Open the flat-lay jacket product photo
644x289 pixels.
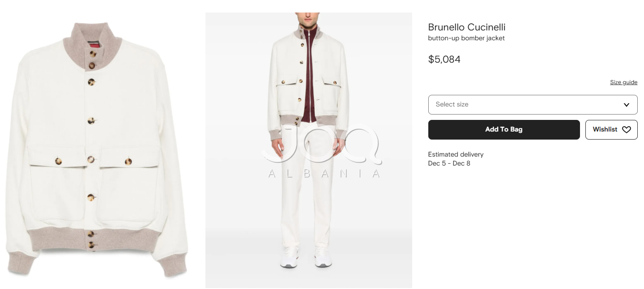tap(98, 148)
